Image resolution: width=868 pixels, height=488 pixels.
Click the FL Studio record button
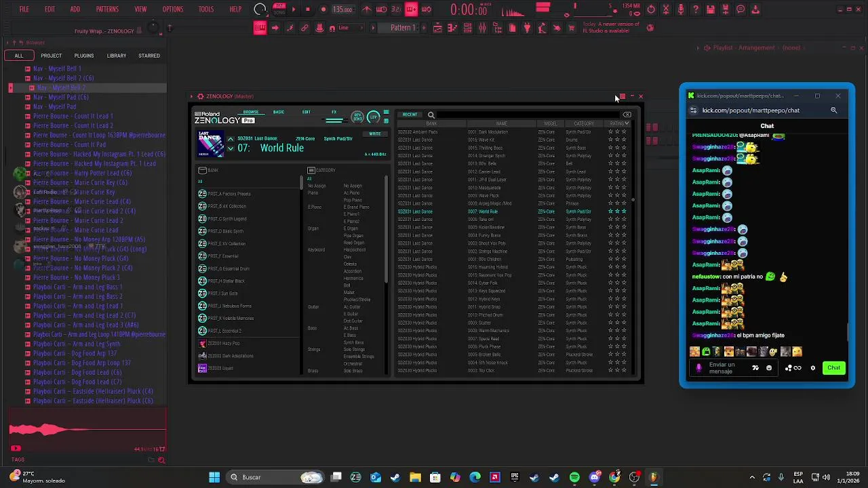tap(323, 9)
